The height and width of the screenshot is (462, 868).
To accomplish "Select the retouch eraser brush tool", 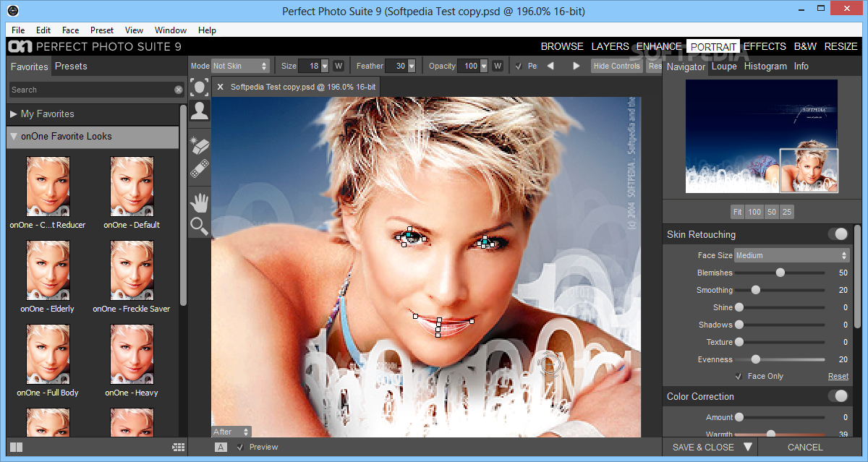I will (200, 145).
